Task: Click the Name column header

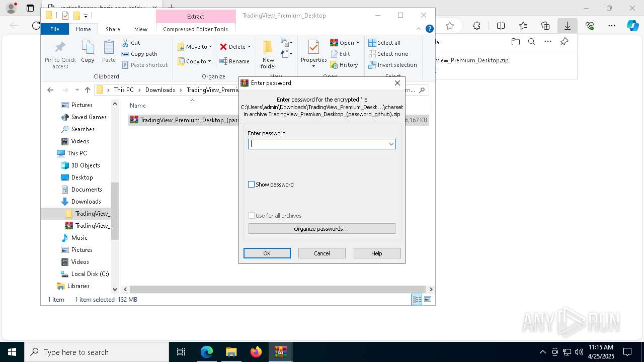Action: pyautogui.click(x=138, y=106)
